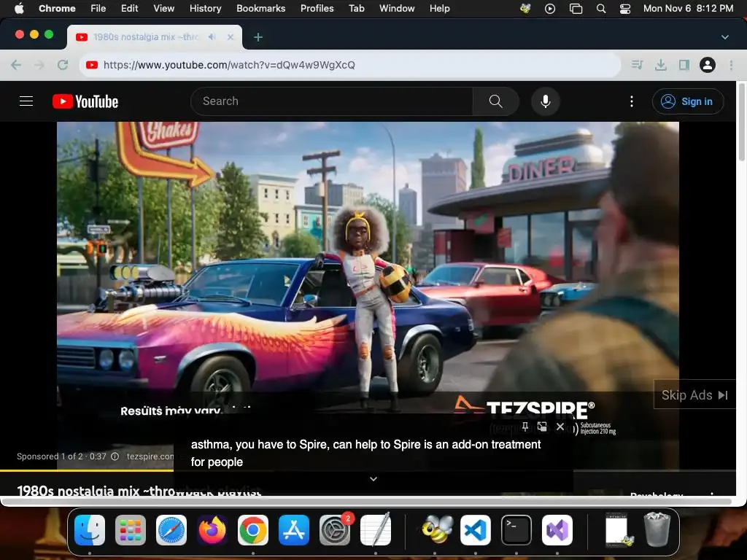Open Terminal from the Dock
The height and width of the screenshot is (560, 747).
tap(516, 530)
